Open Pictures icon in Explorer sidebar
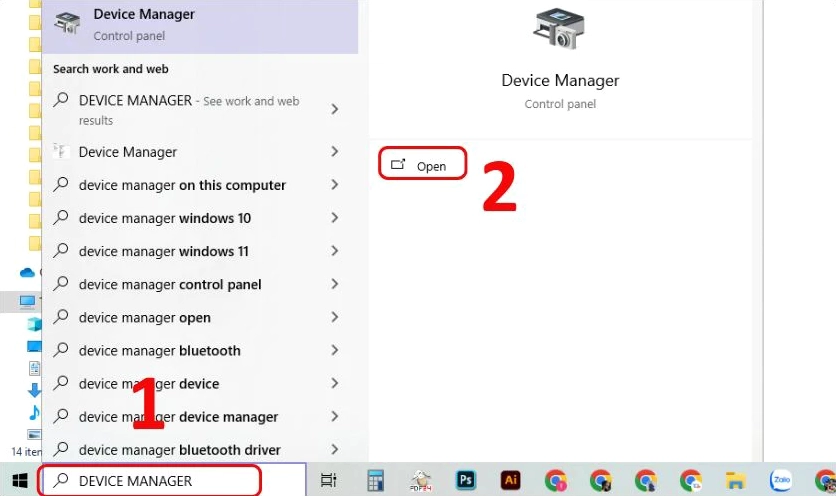 point(34,435)
